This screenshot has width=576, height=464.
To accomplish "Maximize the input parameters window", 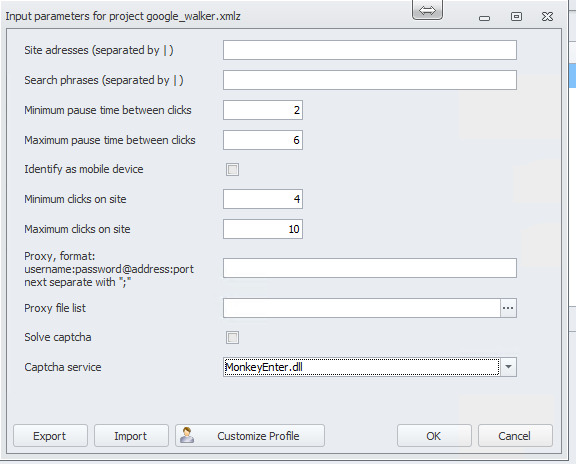I will pyautogui.click(x=516, y=17).
